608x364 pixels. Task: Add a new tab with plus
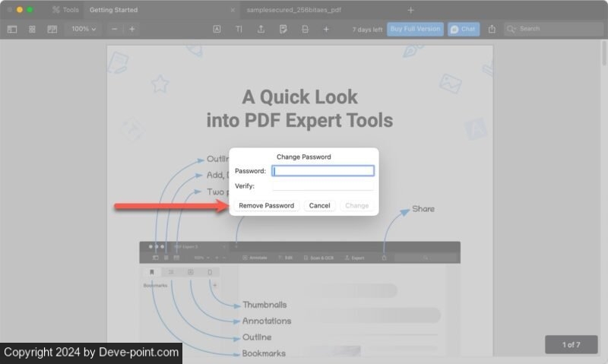point(411,10)
